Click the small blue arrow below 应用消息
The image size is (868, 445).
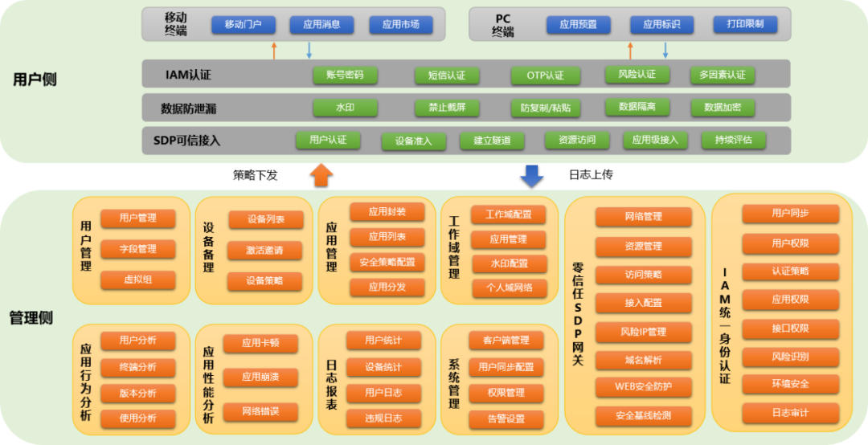(309, 50)
